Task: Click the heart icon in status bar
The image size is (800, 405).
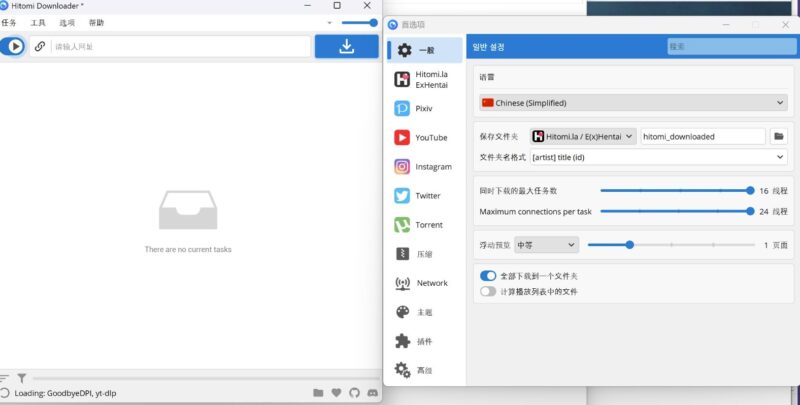Action: 336,393
